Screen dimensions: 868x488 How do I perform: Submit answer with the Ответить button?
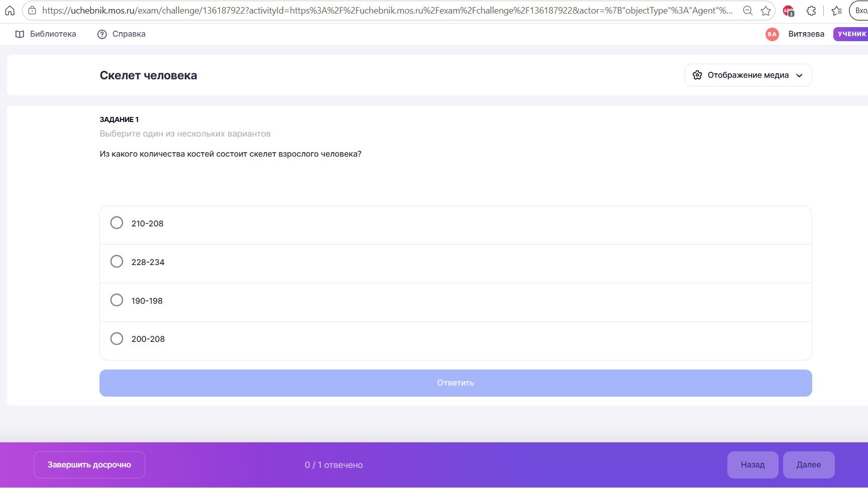point(456,383)
